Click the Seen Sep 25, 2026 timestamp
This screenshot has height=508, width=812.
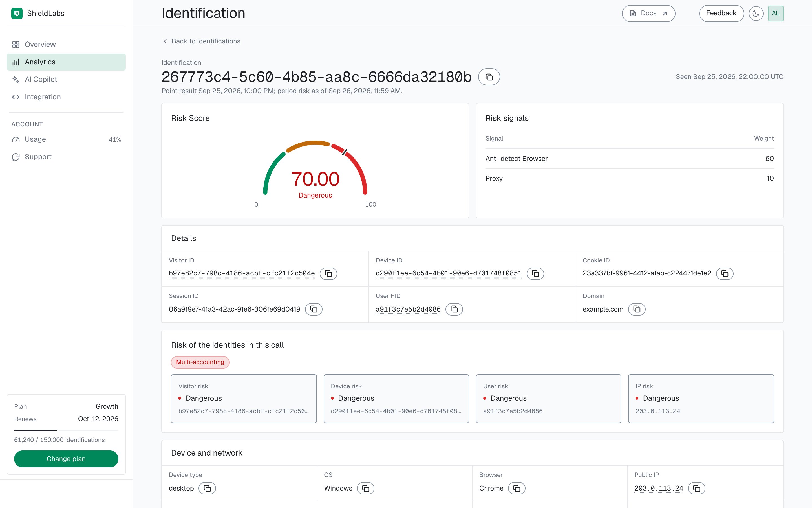click(729, 77)
